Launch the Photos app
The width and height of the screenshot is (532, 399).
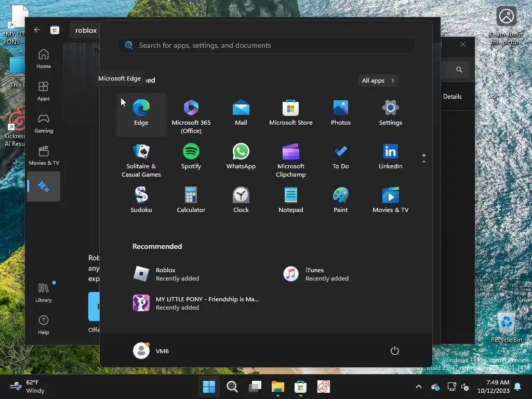click(341, 114)
